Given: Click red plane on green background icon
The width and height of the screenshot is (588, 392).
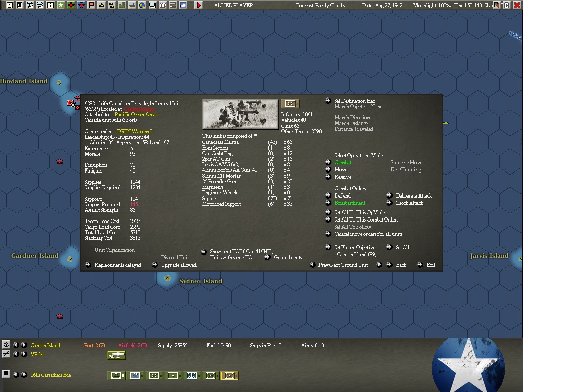Looking at the screenshot, I should coord(71,5).
